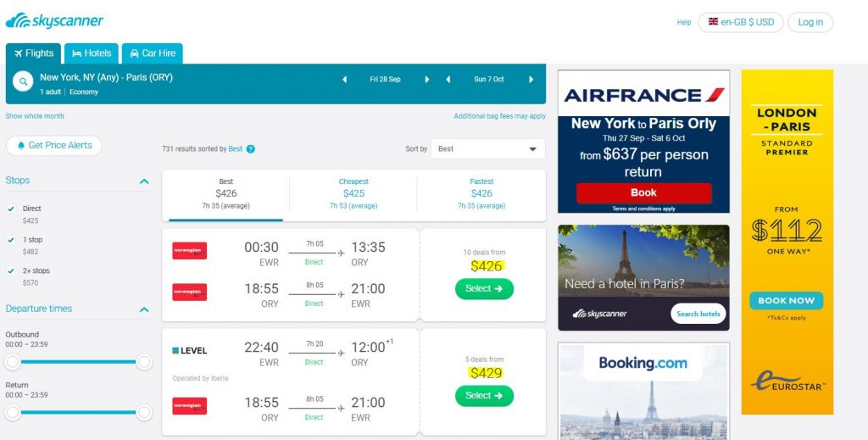Click the magnifier search icon in route bar
This screenshot has height=440, width=868.
pos(23,82)
